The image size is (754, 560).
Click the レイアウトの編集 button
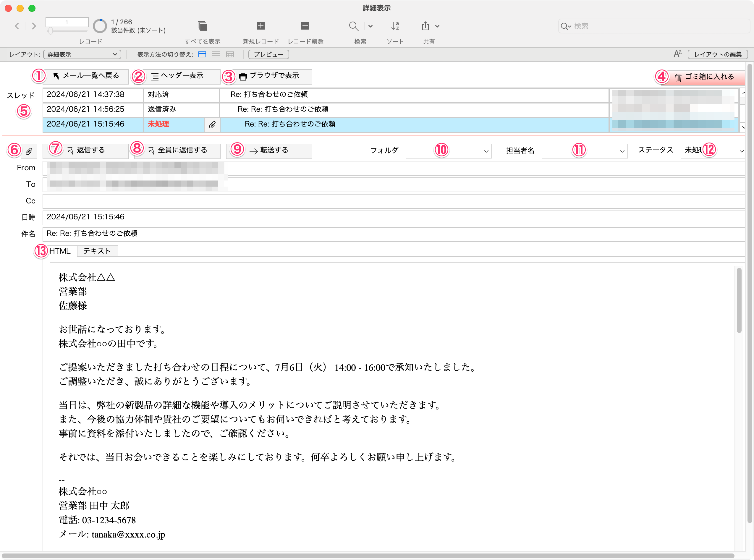pyautogui.click(x=718, y=55)
